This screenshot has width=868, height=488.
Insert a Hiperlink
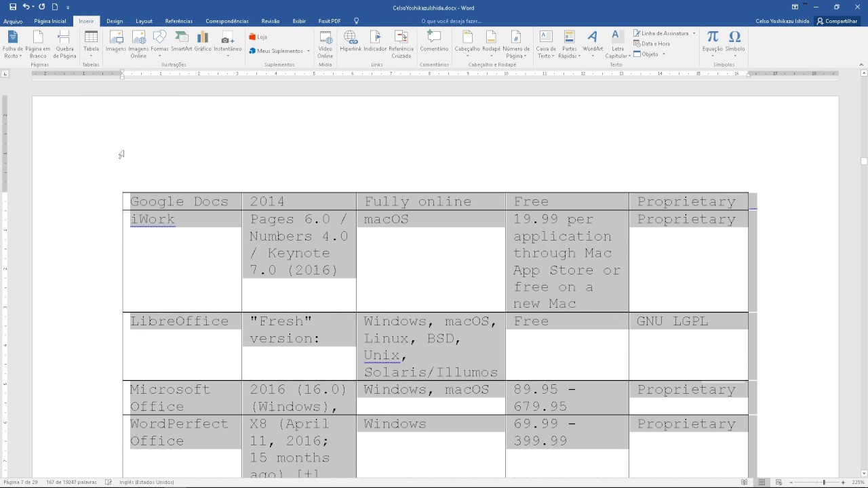[x=351, y=42]
